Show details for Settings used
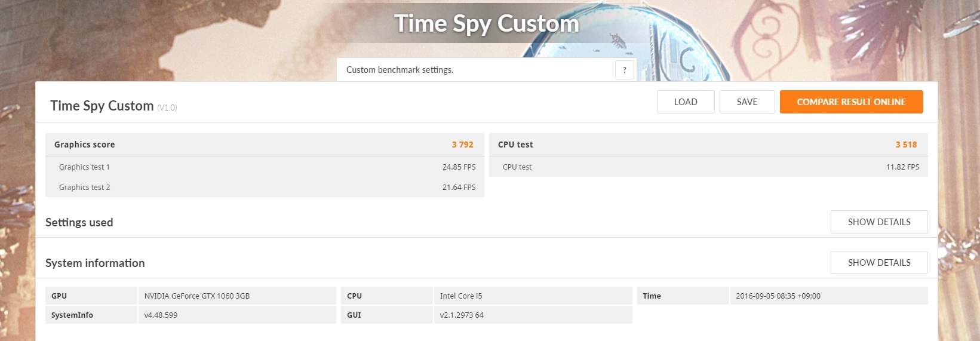Screen dimensions: 980x341 (879, 222)
